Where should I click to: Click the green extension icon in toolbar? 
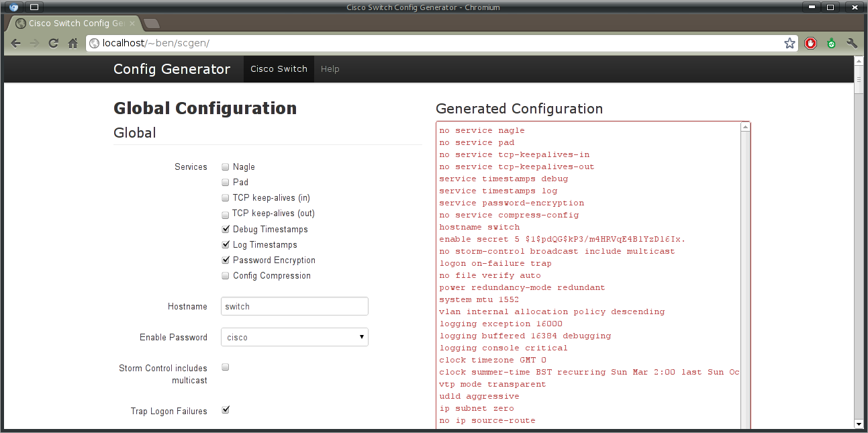click(832, 43)
